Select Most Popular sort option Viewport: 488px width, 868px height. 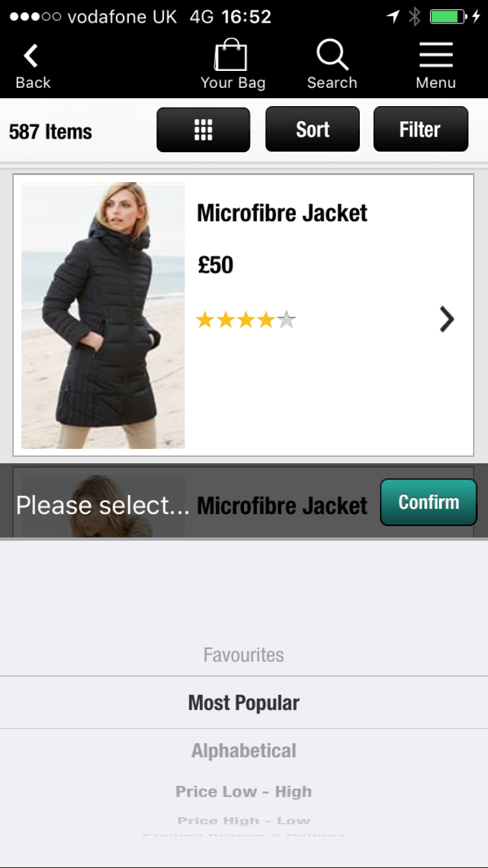point(244,703)
